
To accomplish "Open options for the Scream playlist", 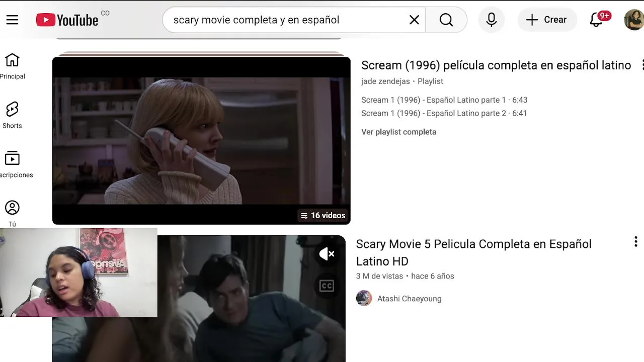I will tap(642, 65).
